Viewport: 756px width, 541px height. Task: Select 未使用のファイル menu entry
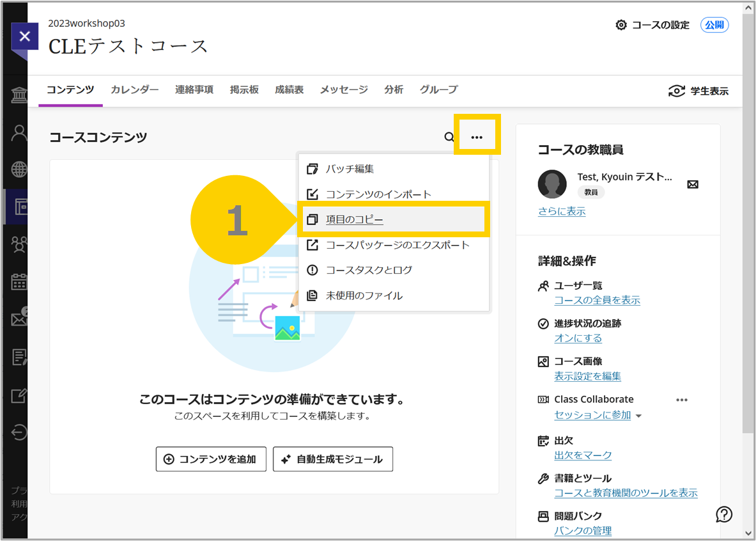tap(394, 295)
